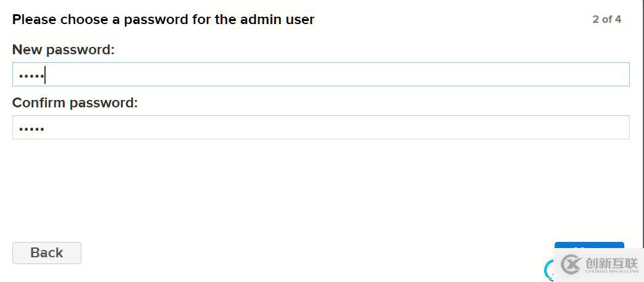The width and height of the screenshot is (644, 282).
Task: Click the masked dots in Confirm password
Action: [x=31, y=129]
